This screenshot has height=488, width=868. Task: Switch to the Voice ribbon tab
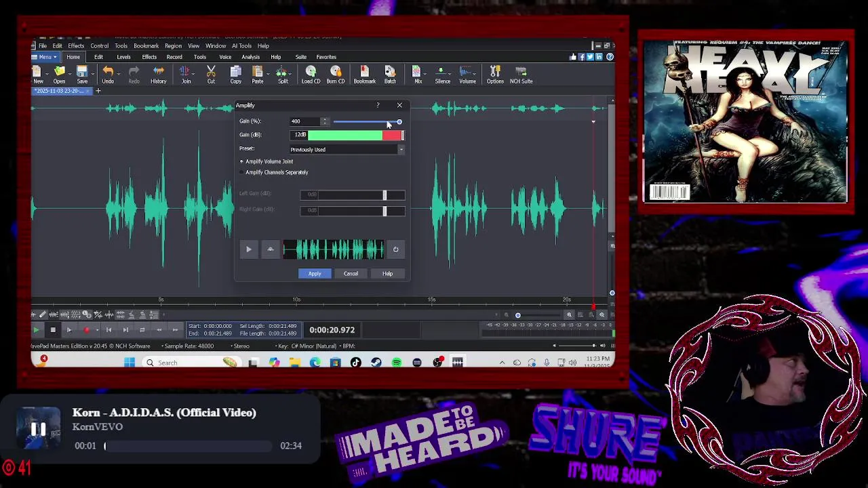[225, 57]
